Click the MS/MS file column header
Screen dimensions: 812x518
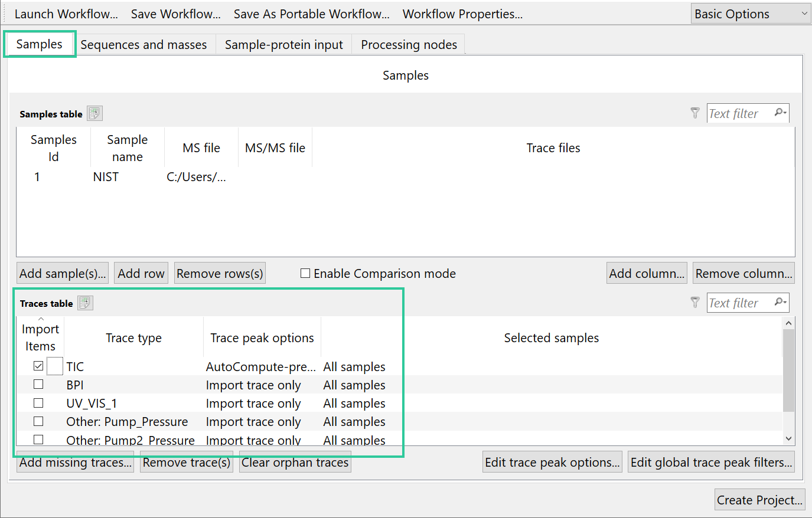coord(275,148)
